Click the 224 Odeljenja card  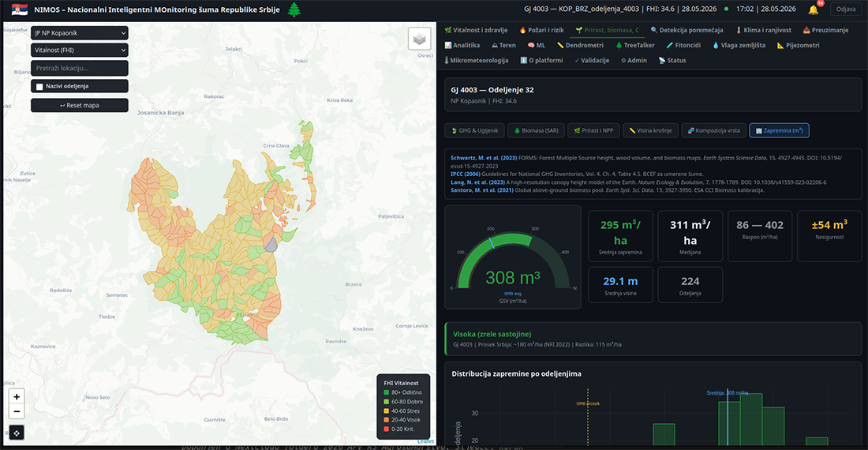tap(690, 285)
